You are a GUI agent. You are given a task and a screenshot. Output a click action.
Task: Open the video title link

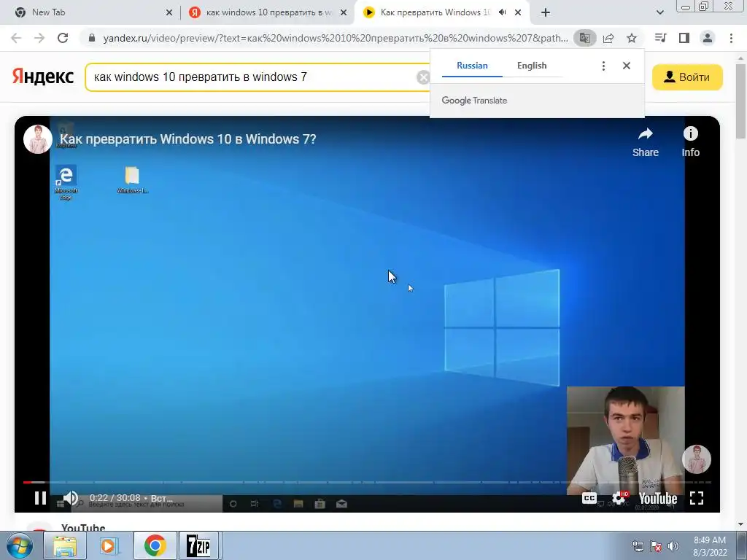(187, 139)
